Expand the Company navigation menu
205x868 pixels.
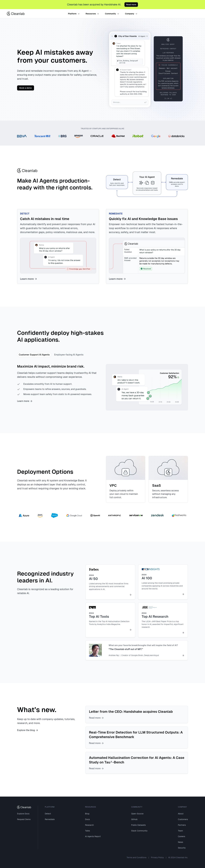click(x=131, y=14)
